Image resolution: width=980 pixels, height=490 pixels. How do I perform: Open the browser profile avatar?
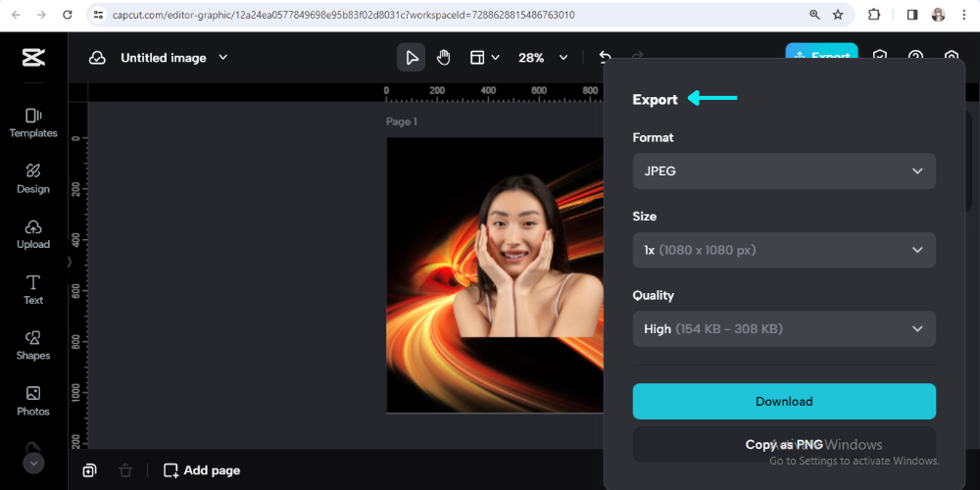point(938,15)
